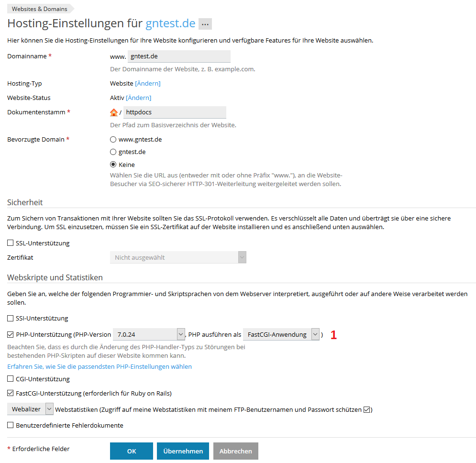Toggle the SSI-Unterstützung checkbox

tap(11, 318)
